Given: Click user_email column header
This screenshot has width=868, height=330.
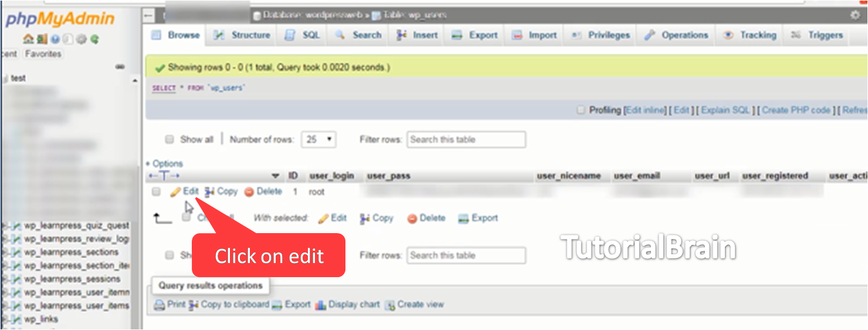Looking at the screenshot, I should point(637,176).
